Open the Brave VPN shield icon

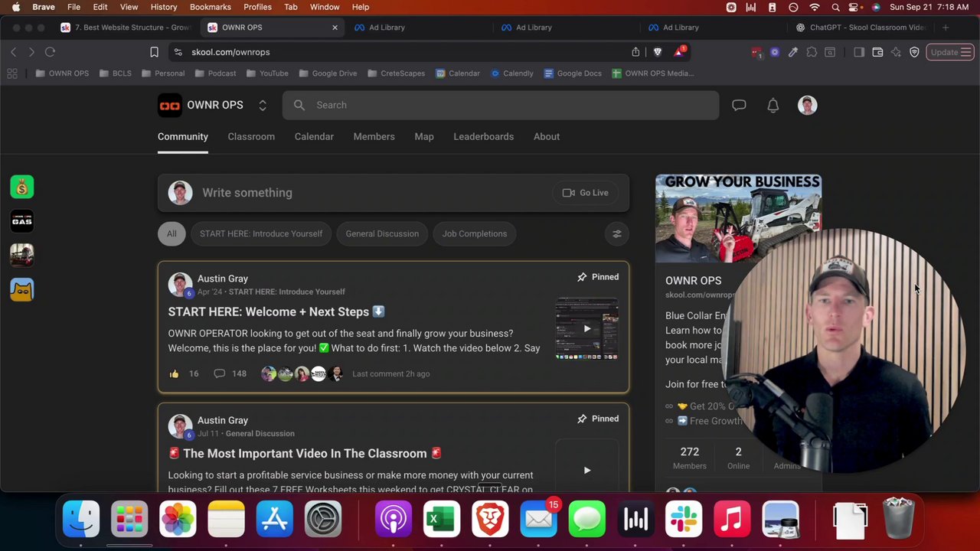(914, 52)
